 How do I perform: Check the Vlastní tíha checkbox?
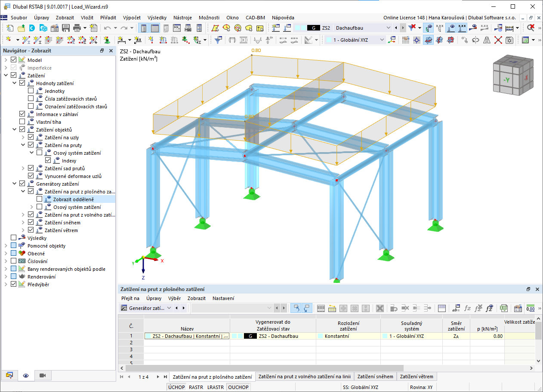[22, 122]
